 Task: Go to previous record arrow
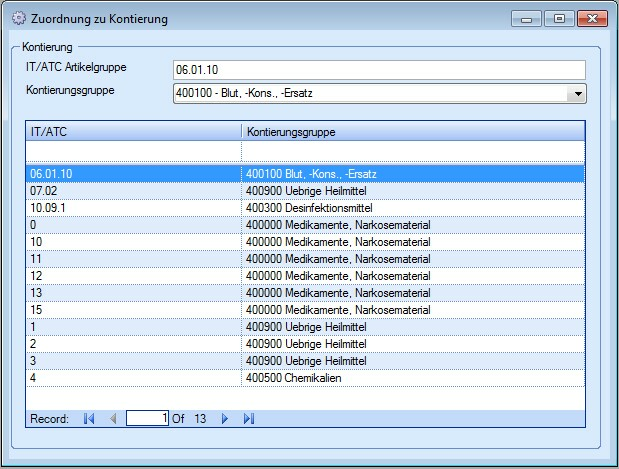coord(112,419)
